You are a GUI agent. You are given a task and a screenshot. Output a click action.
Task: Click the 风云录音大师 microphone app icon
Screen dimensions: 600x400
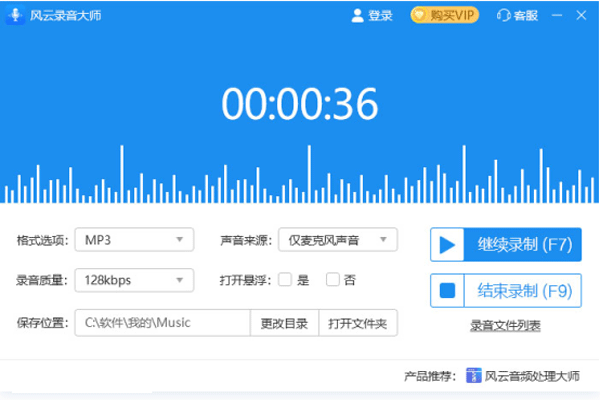tap(17, 15)
